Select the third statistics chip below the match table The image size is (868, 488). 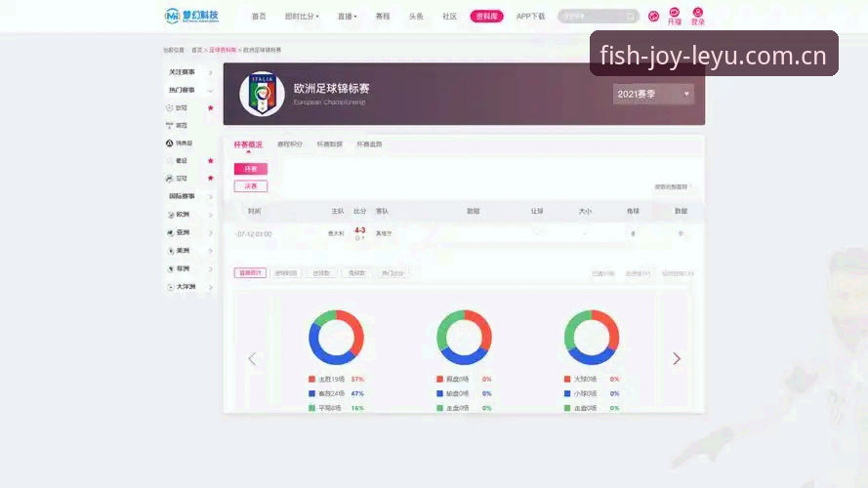coord(321,272)
